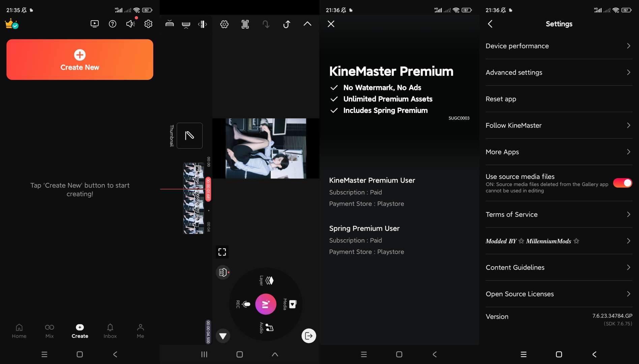Open Content Guidelines
Viewport: 639px width, 364px height.
(x=559, y=267)
